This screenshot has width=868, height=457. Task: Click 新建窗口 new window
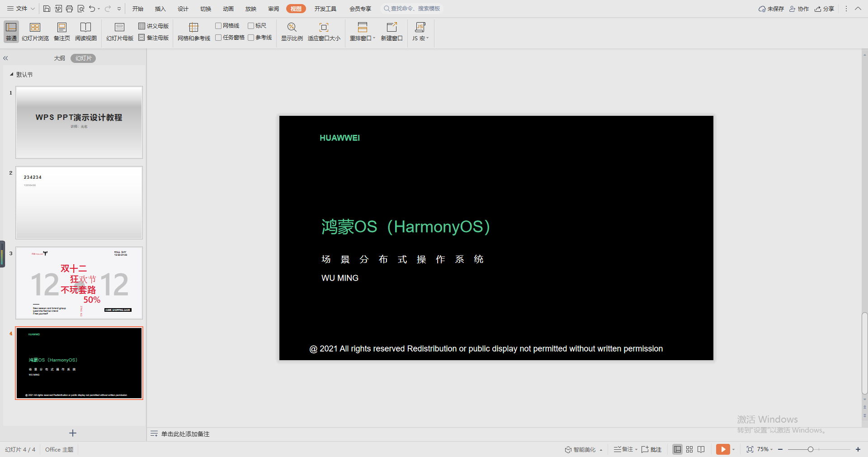(392, 32)
